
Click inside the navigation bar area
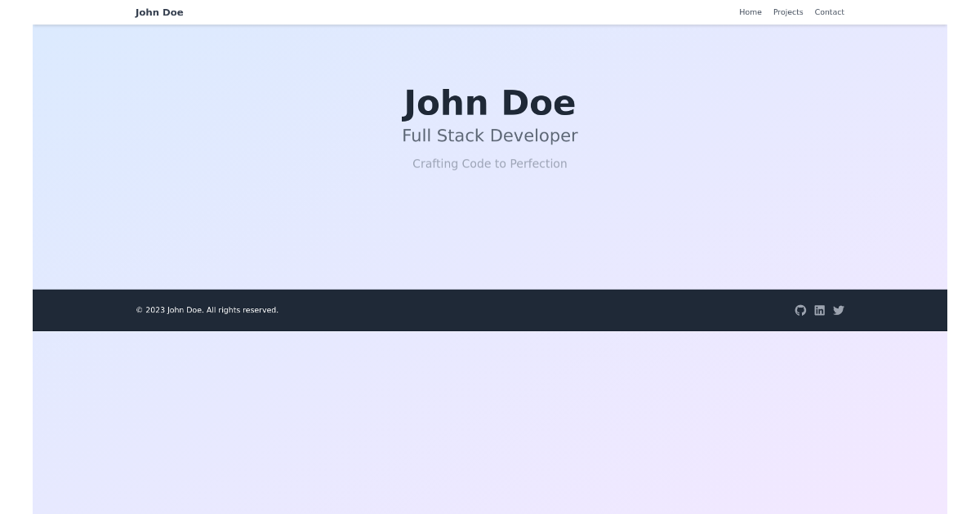[490, 12]
